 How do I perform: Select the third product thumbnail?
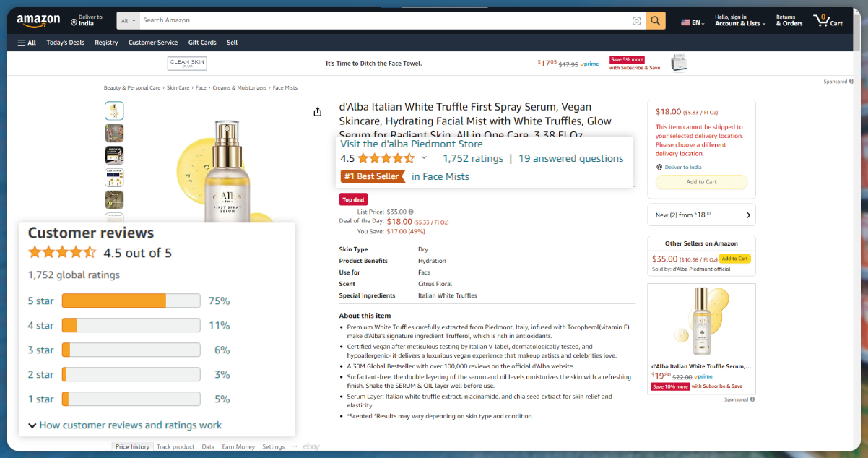pos(114,155)
